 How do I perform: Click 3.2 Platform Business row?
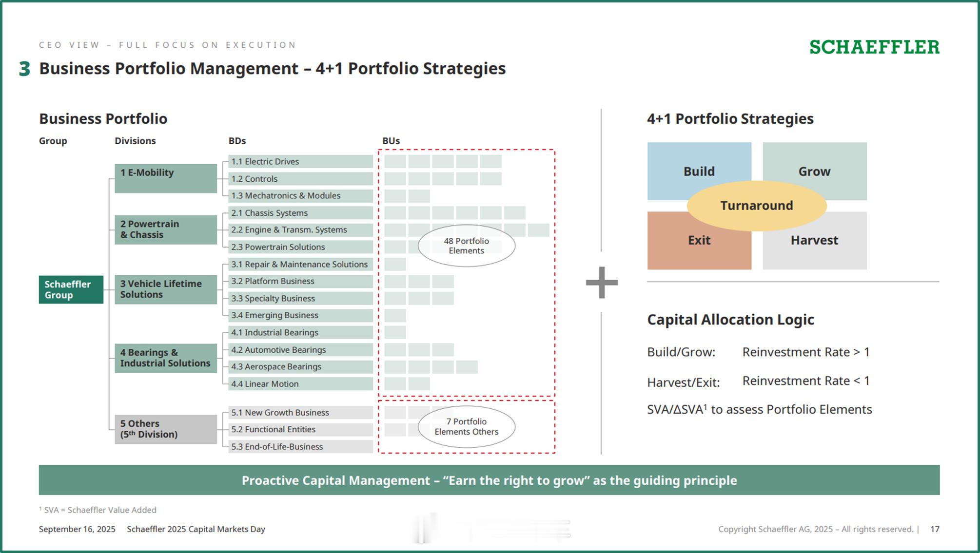coord(301,281)
